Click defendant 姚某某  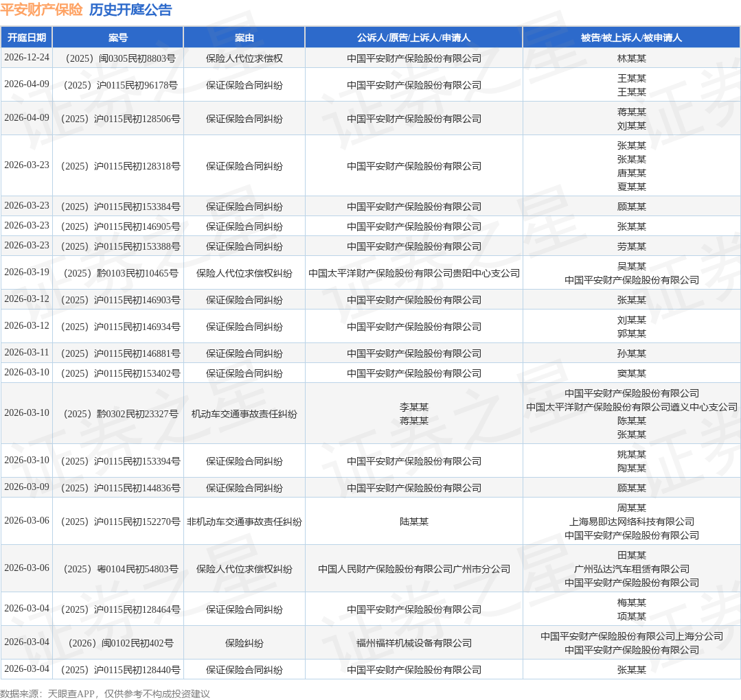point(631,454)
